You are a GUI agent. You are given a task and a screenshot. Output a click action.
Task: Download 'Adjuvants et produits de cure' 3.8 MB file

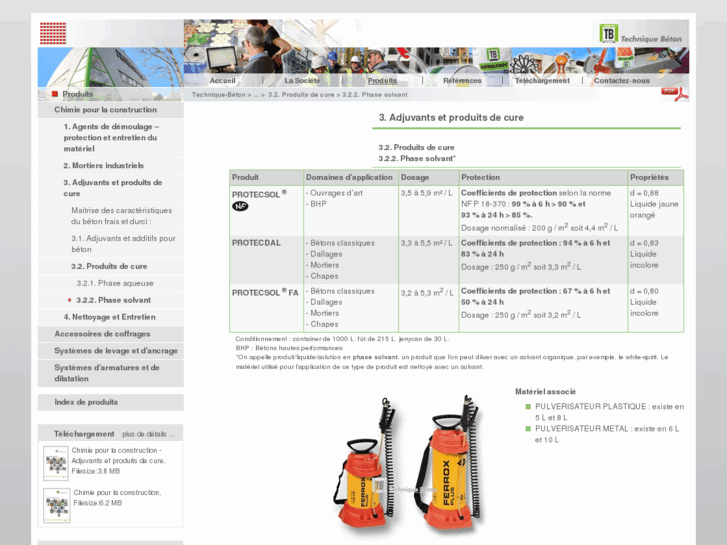118,461
